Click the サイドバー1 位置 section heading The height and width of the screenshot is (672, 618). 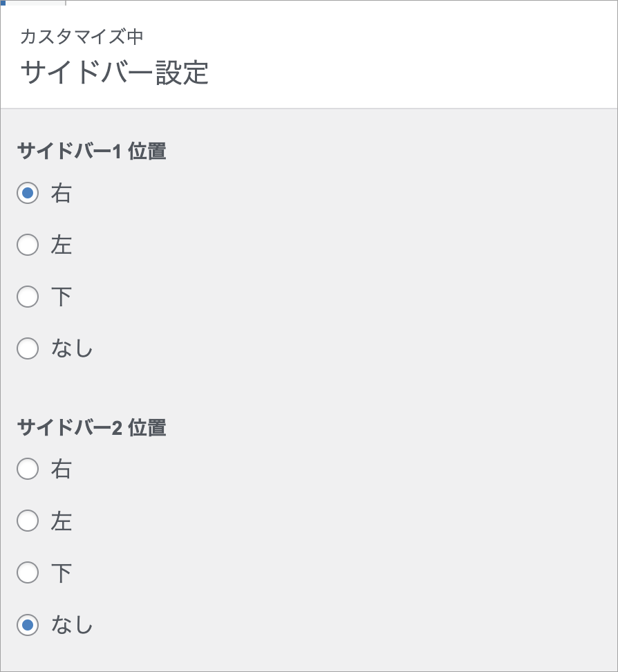click(91, 151)
